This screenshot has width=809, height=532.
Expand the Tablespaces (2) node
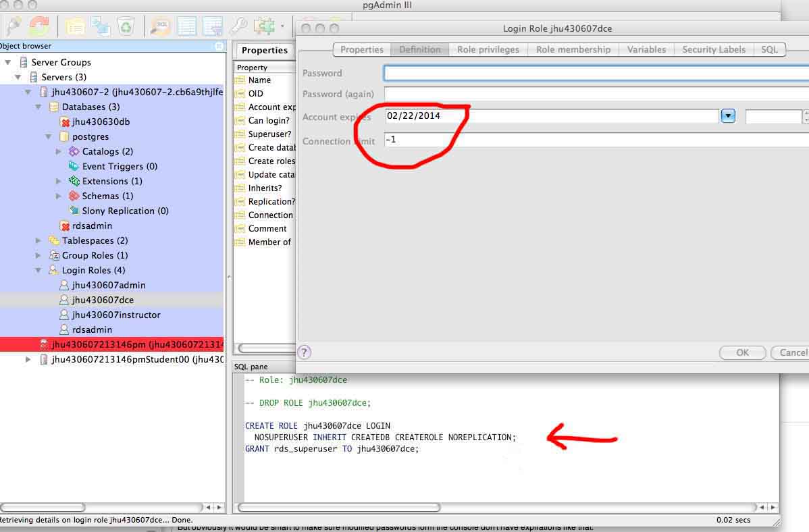point(38,241)
